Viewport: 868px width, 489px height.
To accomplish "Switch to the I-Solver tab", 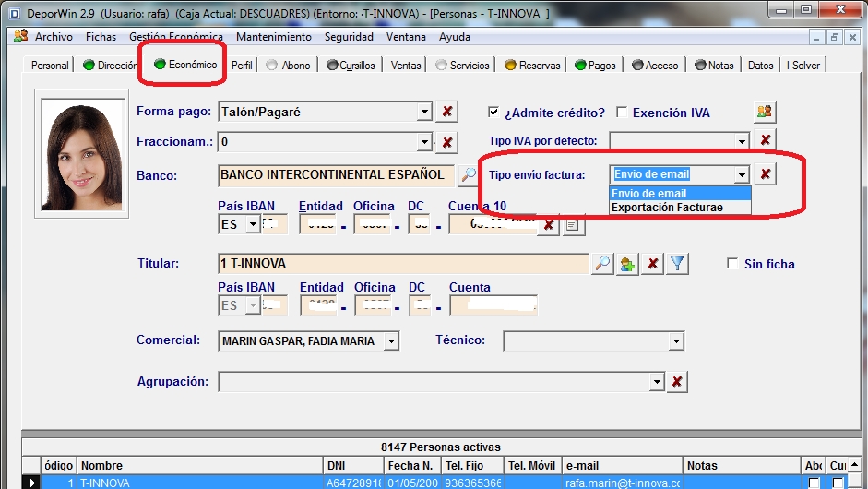I will 803,66.
